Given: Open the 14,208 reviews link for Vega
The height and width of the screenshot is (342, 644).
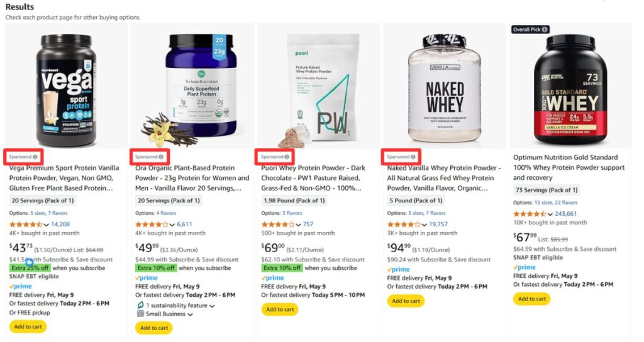Looking at the screenshot, I should (60, 224).
